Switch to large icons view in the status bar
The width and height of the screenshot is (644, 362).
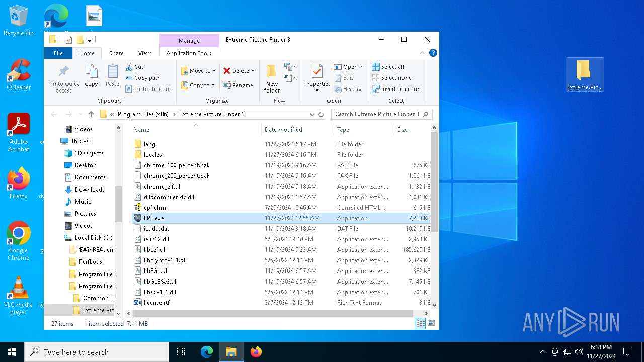coord(431,324)
